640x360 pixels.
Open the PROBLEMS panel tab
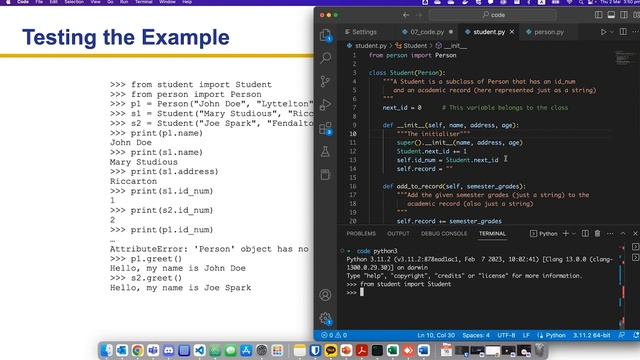point(361,233)
